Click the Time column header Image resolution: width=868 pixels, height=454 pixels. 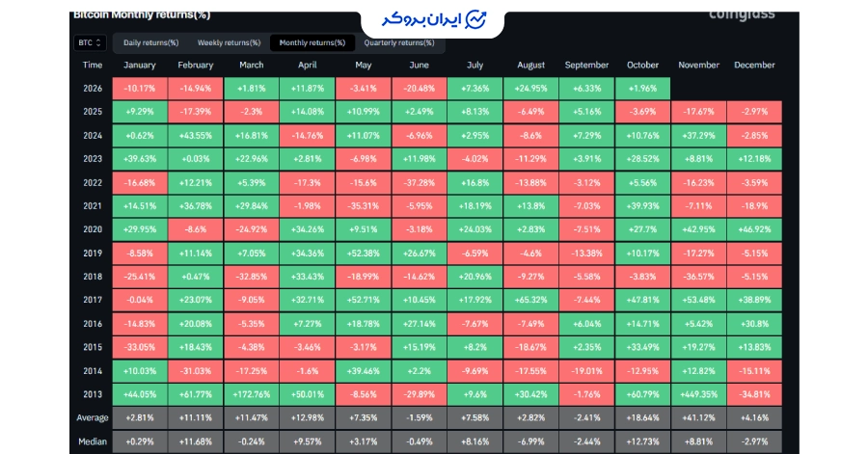93,65
